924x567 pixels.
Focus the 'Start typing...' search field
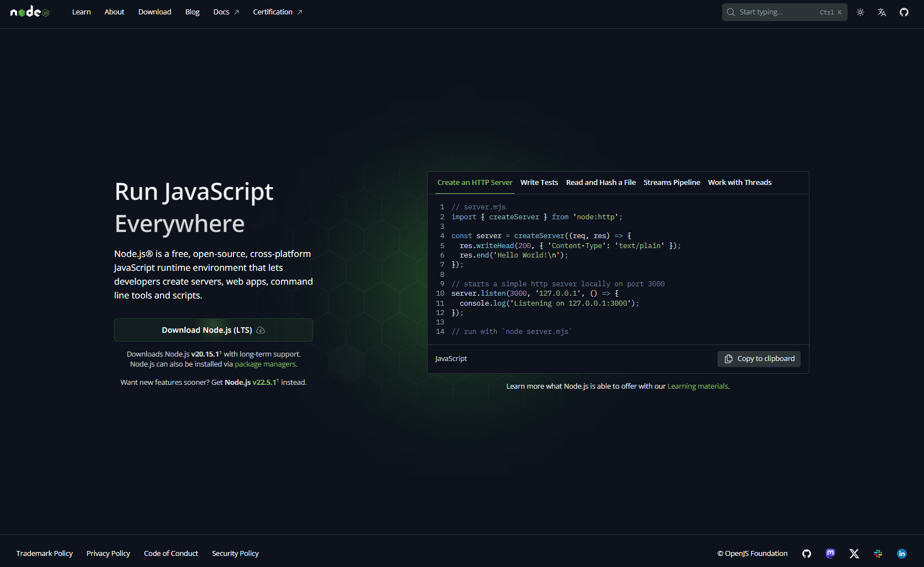pos(785,12)
